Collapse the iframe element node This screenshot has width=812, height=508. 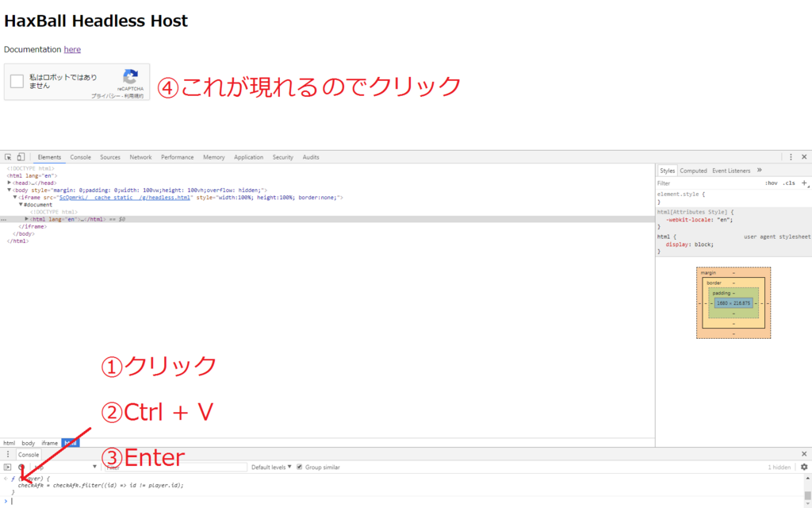point(15,198)
